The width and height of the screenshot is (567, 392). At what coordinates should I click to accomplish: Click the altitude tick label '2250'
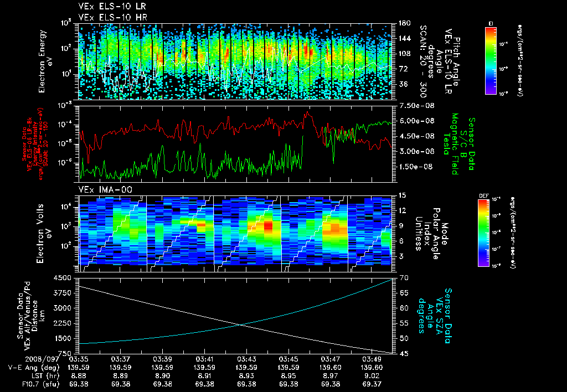pyautogui.click(x=62, y=323)
